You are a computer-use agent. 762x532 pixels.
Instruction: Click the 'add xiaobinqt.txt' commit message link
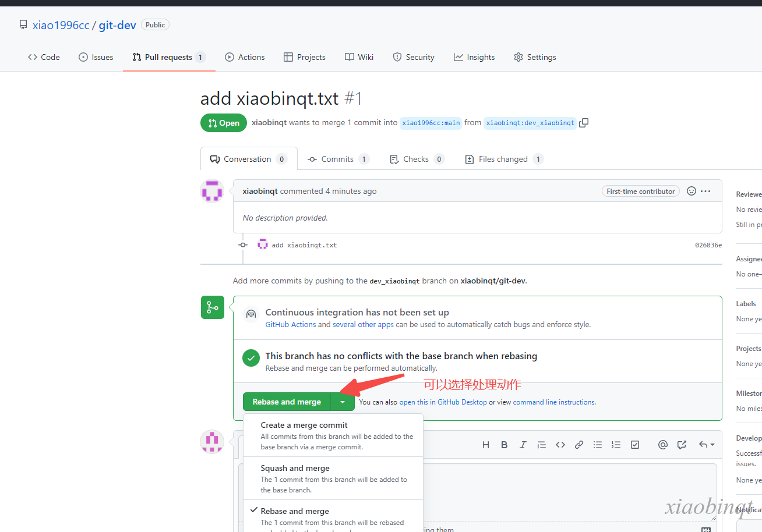click(x=304, y=245)
